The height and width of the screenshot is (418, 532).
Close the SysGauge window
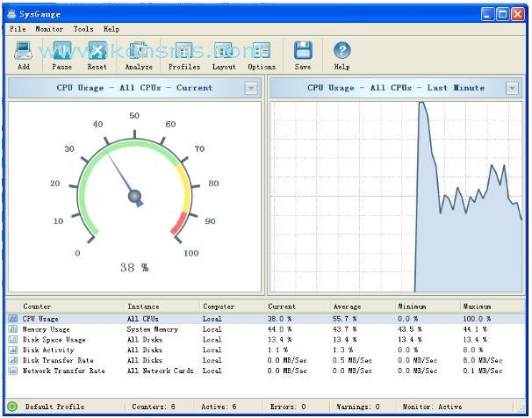(x=518, y=14)
